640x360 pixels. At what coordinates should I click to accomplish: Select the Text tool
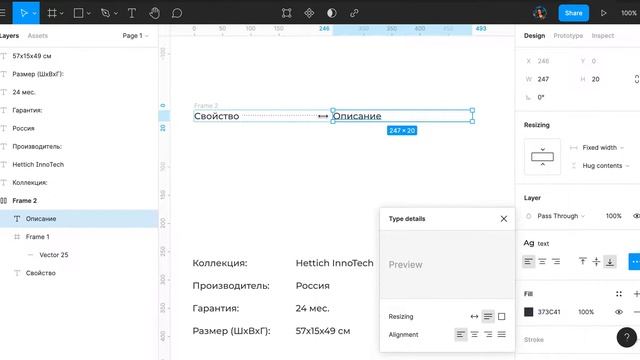click(x=131, y=13)
